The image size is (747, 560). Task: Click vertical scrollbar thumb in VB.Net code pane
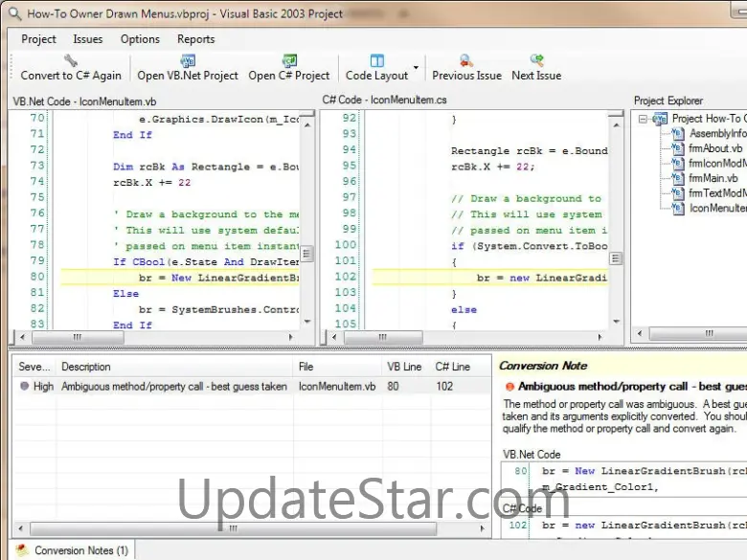[x=307, y=254]
